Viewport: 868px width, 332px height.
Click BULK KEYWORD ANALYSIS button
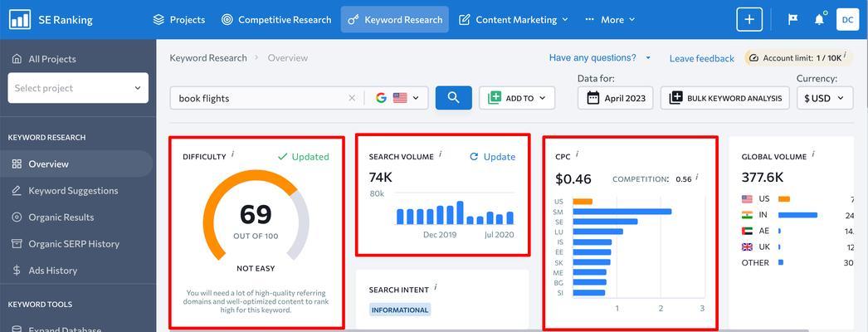tap(724, 98)
